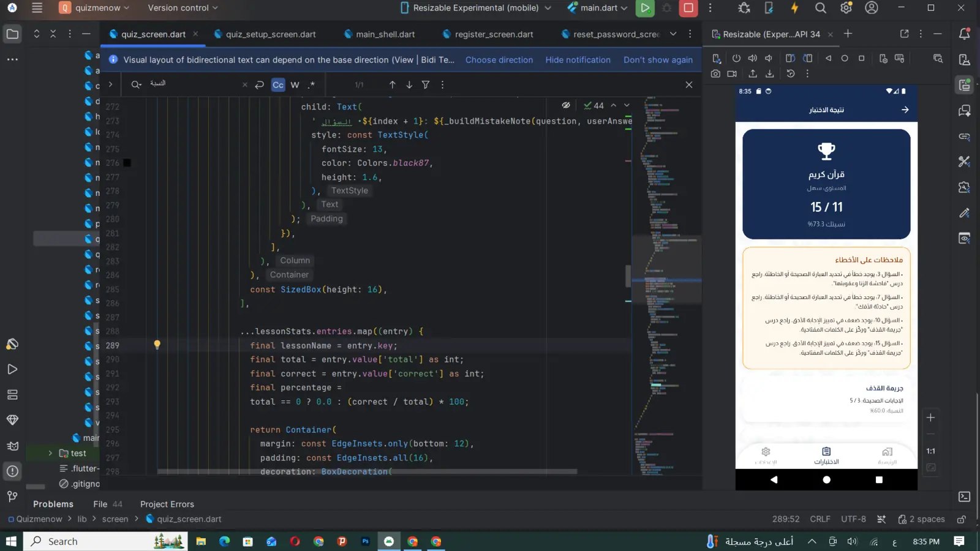The height and width of the screenshot is (551, 980).
Task: Open Project tool window folder icon
Action: tap(12, 34)
